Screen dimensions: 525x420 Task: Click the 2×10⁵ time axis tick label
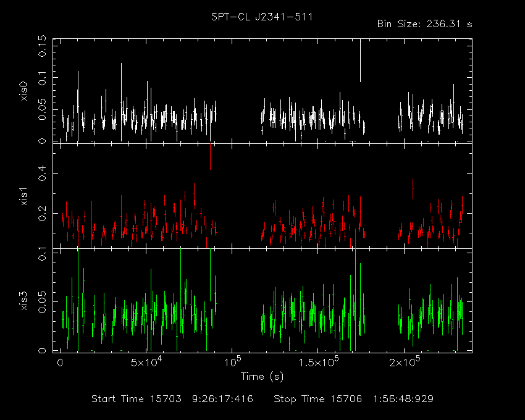pyautogui.click(x=405, y=362)
